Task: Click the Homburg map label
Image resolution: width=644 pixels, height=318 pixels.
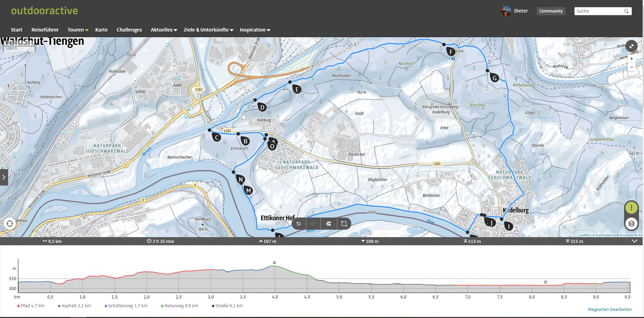Action: [x=264, y=120]
